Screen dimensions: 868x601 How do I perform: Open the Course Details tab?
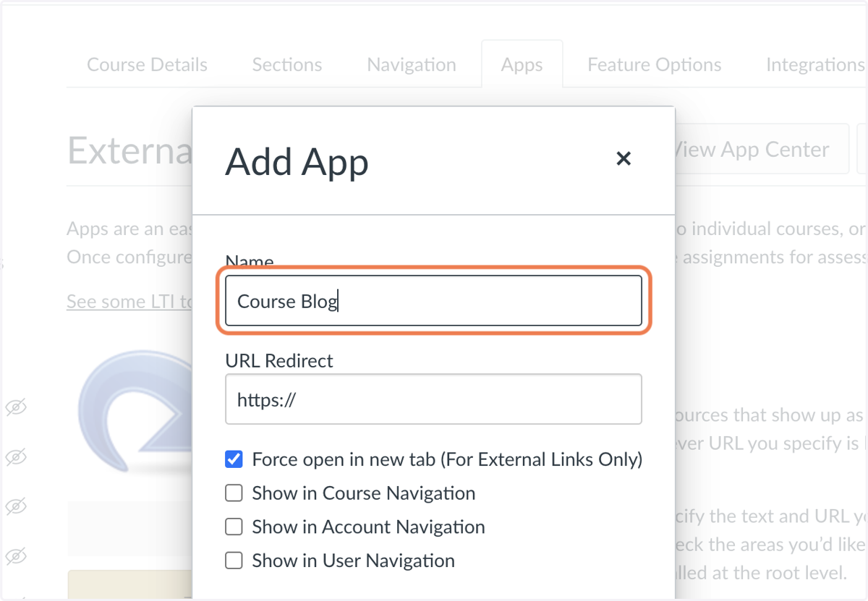148,64
